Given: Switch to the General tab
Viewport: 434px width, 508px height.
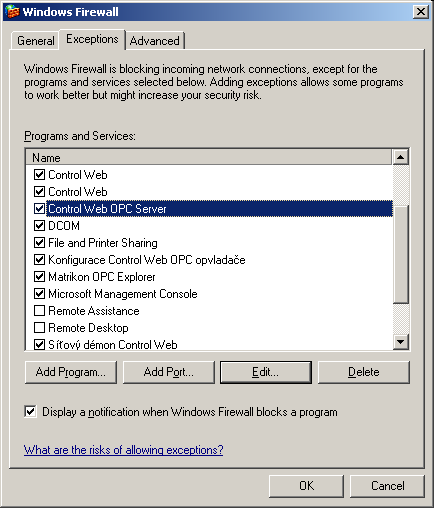Looking at the screenshot, I should (x=35, y=41).
